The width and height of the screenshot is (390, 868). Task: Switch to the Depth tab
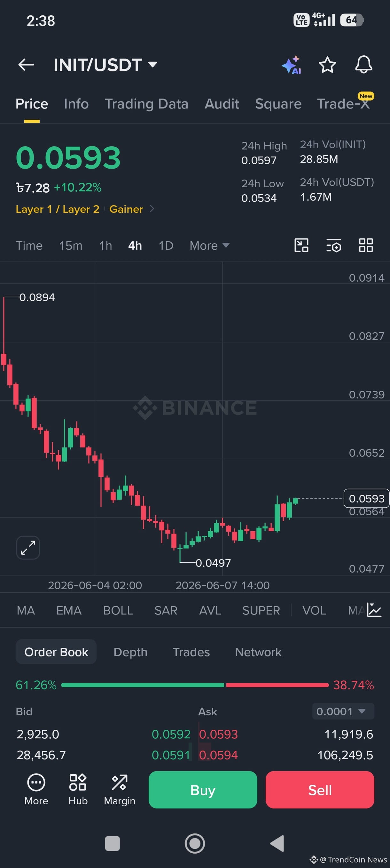click(x=130, y=652)
